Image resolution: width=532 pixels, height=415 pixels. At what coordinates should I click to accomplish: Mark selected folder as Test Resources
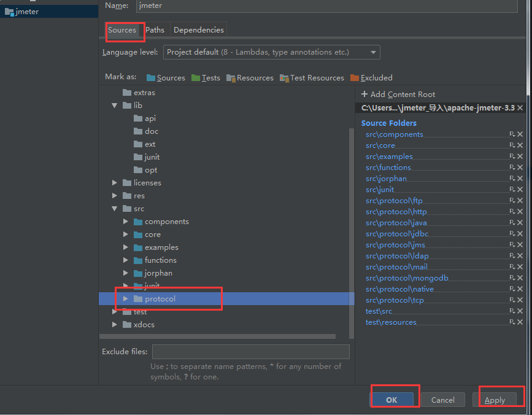click(x=312, y=78)
